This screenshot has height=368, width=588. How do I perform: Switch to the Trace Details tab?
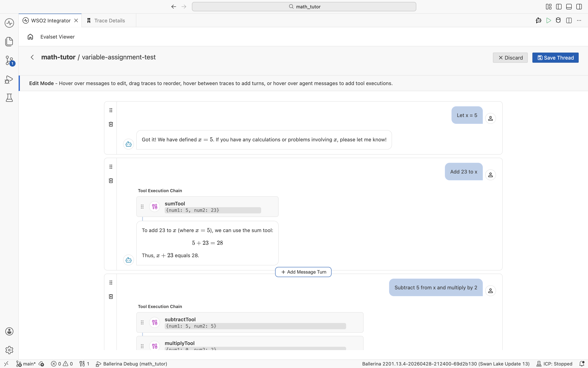click(x=109, y=20)
